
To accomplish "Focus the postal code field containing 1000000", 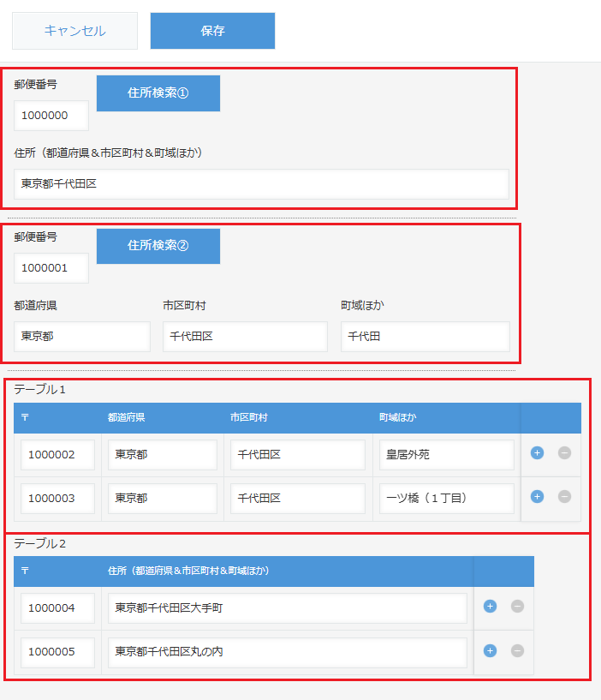I will coord(51,116).
